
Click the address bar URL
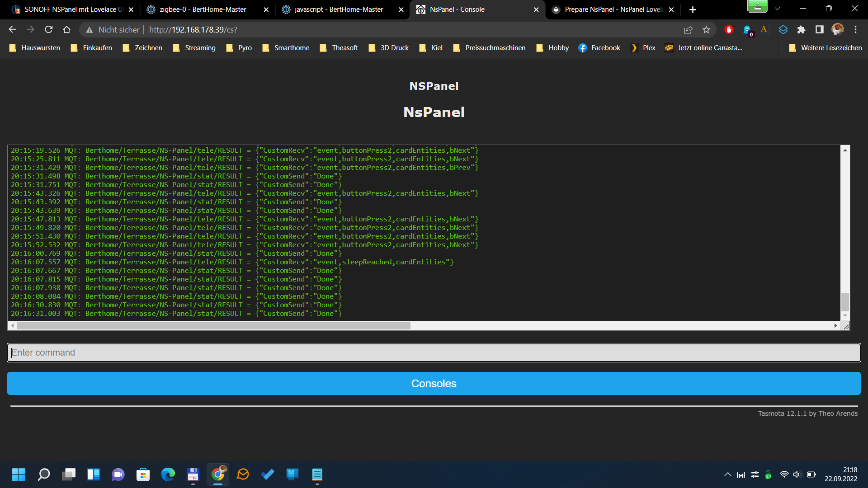tap(193, 30)
